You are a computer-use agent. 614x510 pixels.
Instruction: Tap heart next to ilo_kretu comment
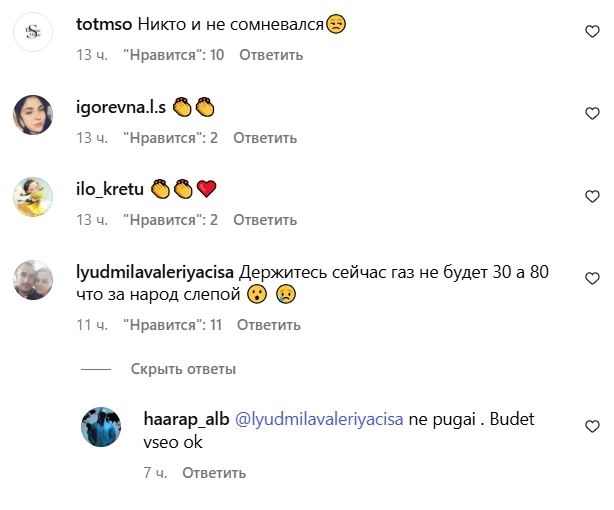[x=592, y=196]
